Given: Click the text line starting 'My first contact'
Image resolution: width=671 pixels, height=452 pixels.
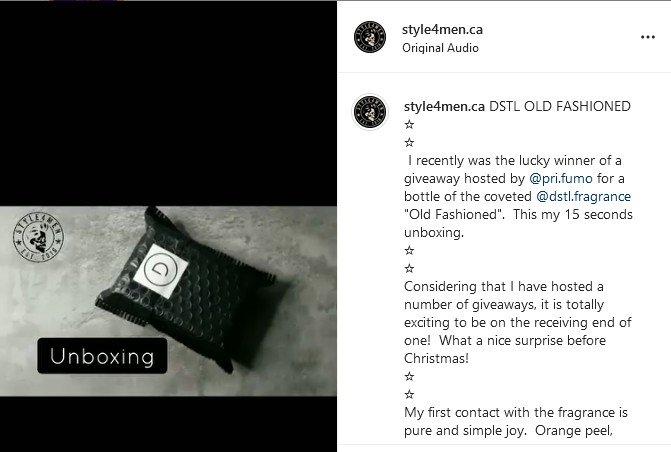Looking at the screenshot, I should [516, 412].
